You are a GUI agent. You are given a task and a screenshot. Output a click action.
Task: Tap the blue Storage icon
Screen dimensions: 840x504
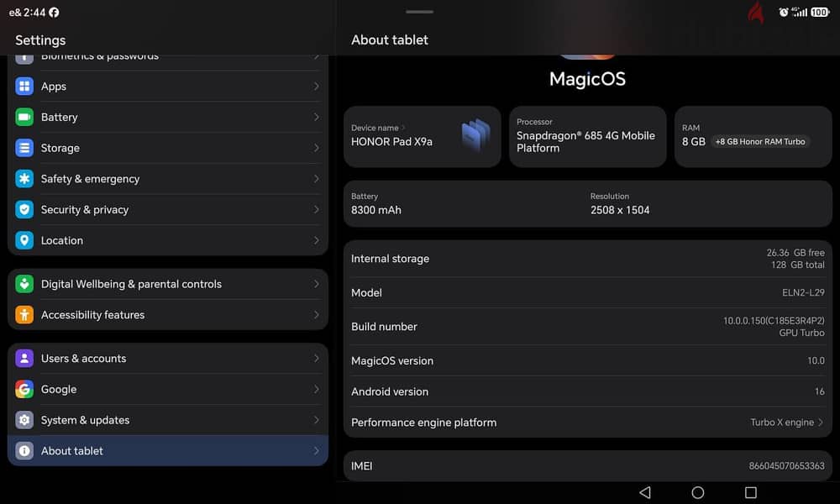(24, 148)
